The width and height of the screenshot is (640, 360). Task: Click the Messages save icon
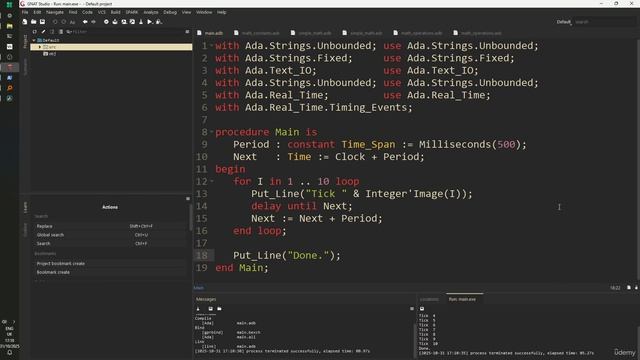pyautogui.click(x=211, y=309)
